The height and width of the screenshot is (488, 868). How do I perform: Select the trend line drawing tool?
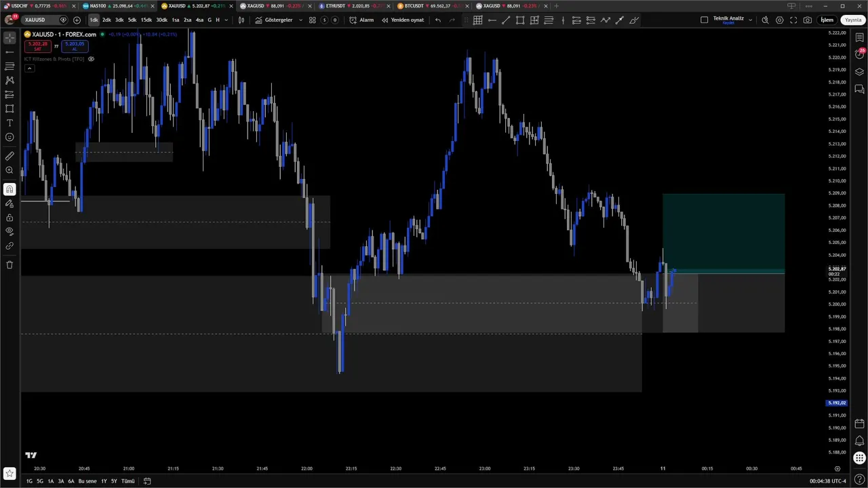[9, 52]
